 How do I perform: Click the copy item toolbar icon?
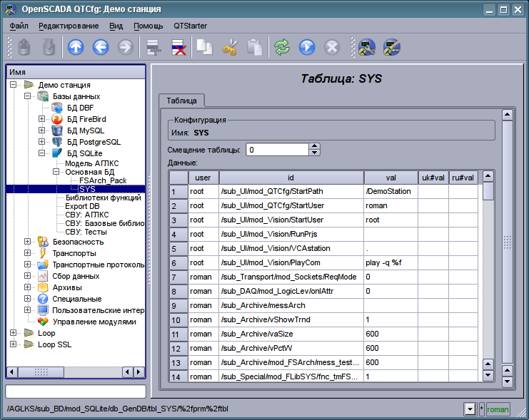(204, 47)
